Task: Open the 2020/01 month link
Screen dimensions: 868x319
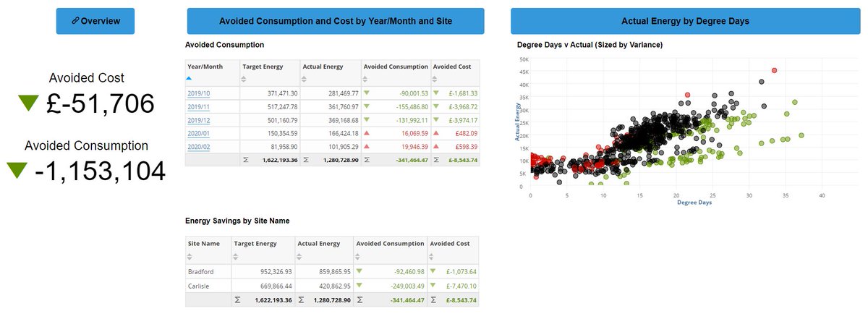Action: pyautogui.click(x=198, y=132)
